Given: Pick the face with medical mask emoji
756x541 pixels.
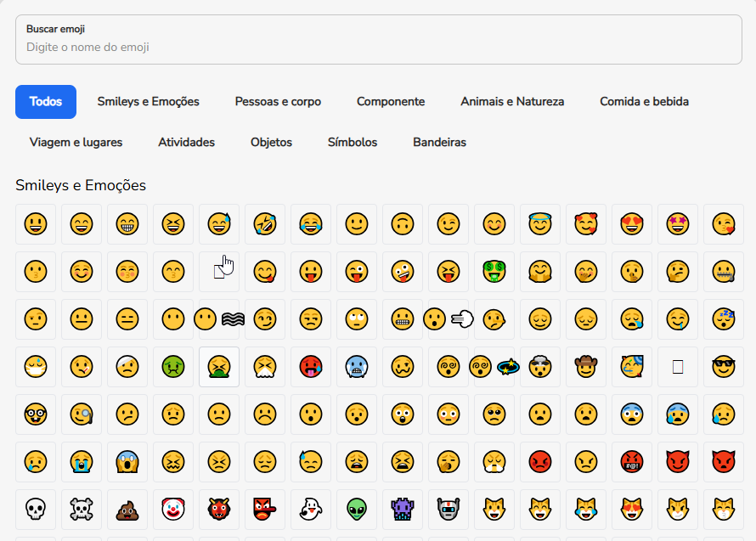Looking at the screenshot, I should click(36, 367).
